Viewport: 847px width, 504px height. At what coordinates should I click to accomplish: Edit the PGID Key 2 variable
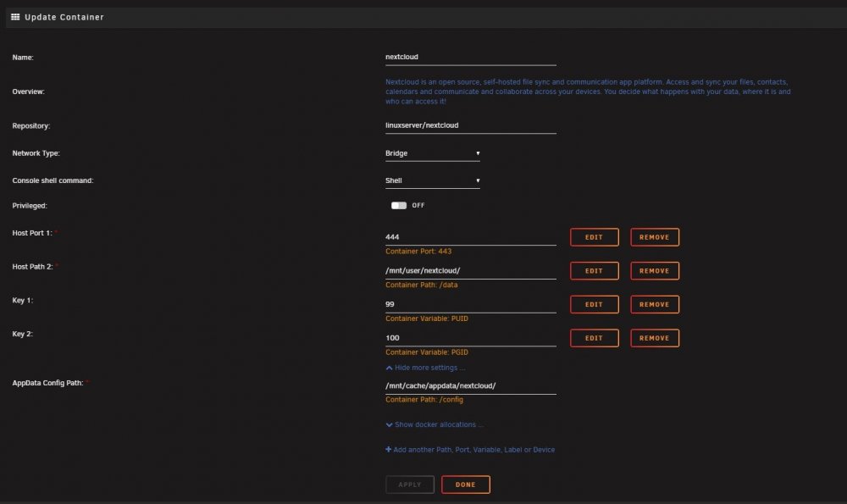click(595, 338)
